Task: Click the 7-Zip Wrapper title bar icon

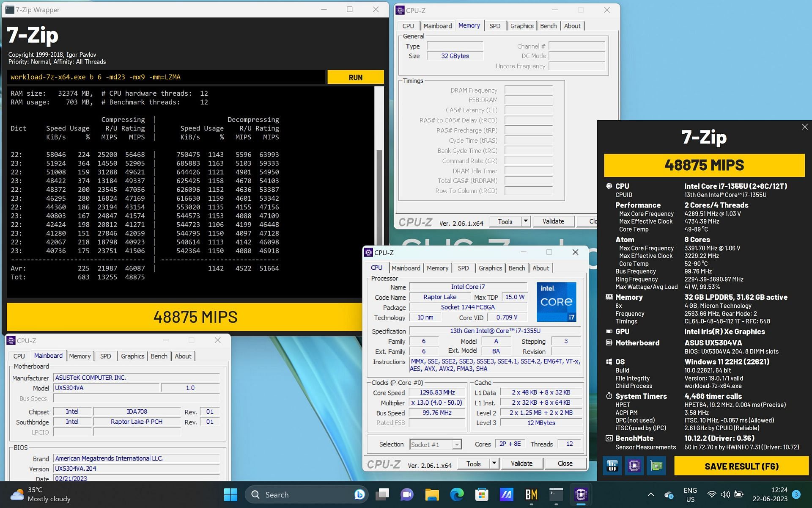Action: (9, 9)
